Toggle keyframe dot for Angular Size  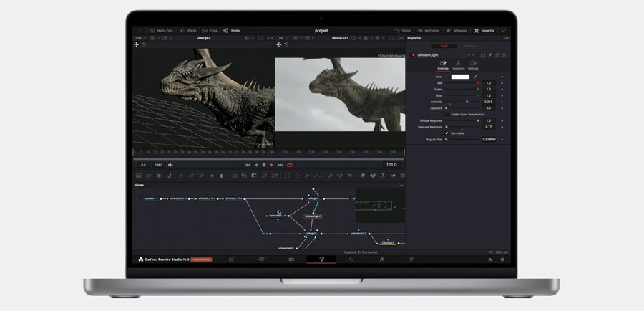[x=502, y=140]
